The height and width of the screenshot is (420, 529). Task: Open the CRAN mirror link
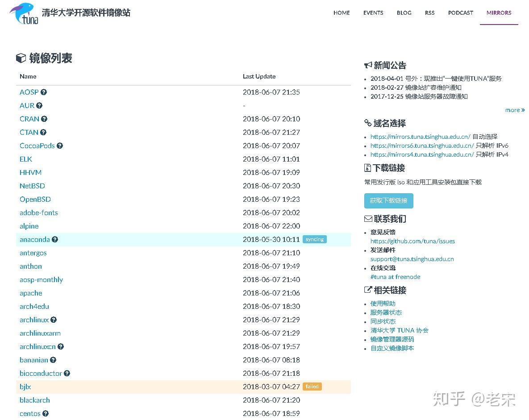(29, 119)
